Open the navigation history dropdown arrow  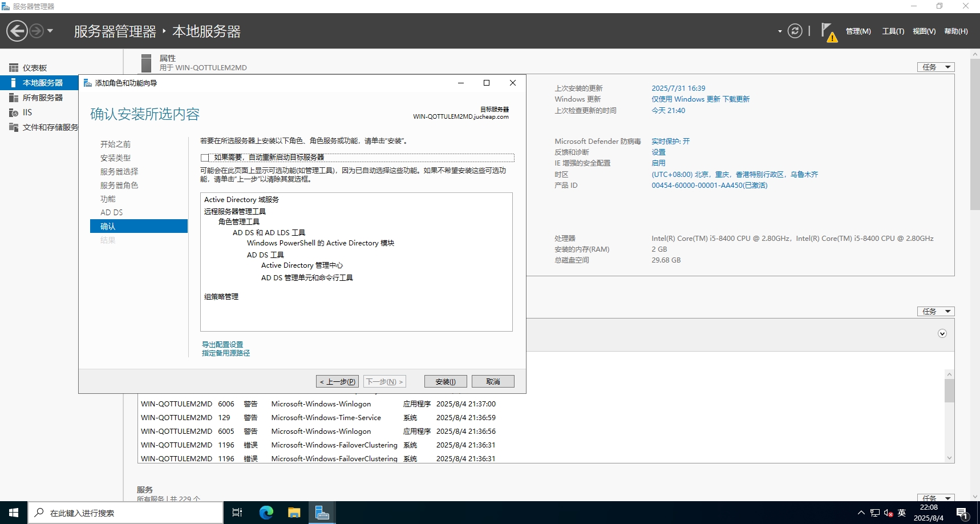pos(50,31)
